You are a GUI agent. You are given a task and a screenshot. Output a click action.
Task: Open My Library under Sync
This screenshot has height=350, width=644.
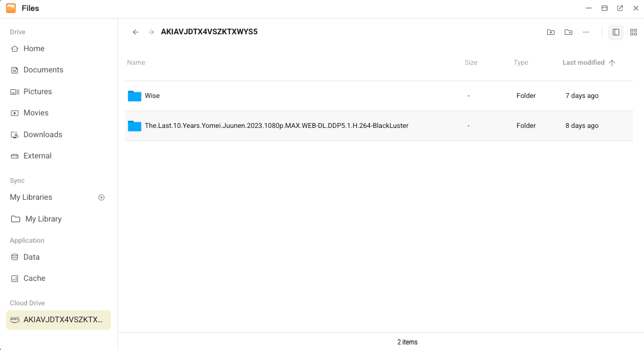[43, 219]
